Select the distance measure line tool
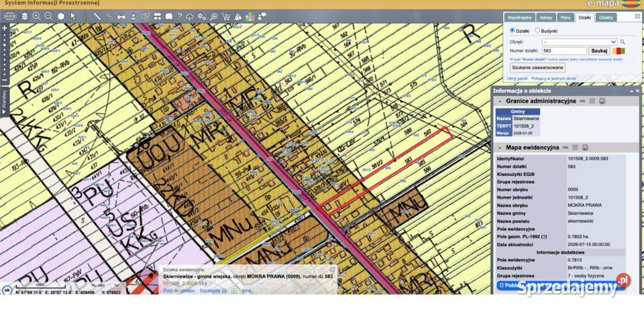The image size is (644, 310). point(97,16)
